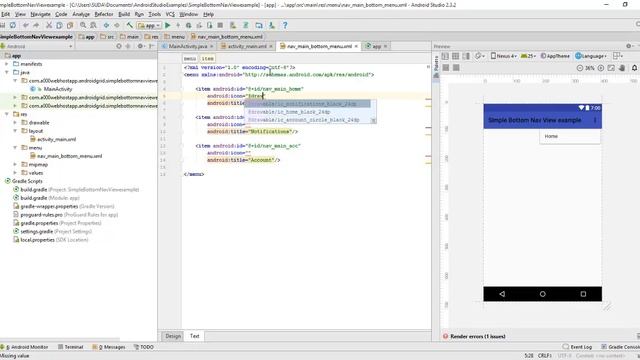Open the Language dropdown in Preview

(x=591, y=56)
